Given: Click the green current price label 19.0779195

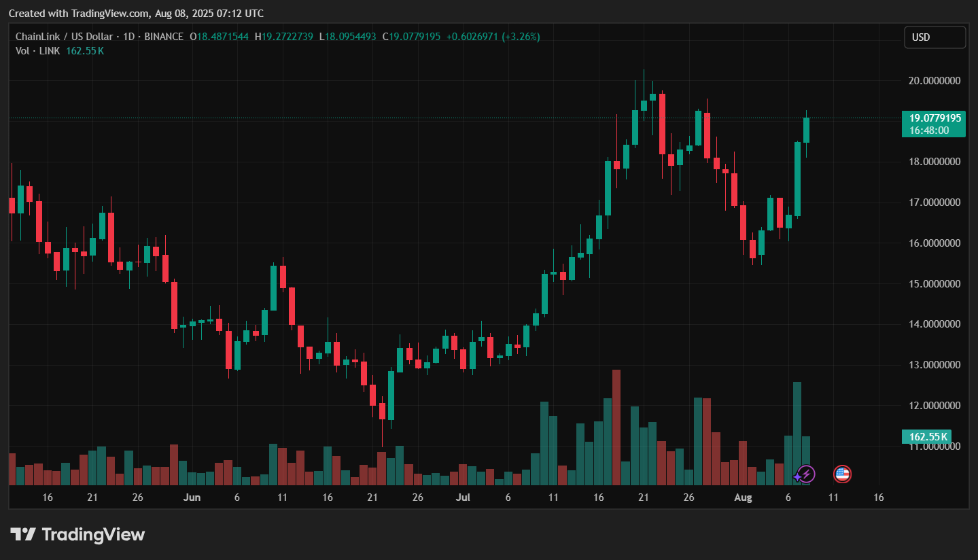Looking at the screenshot, I should tap(935, 118).
